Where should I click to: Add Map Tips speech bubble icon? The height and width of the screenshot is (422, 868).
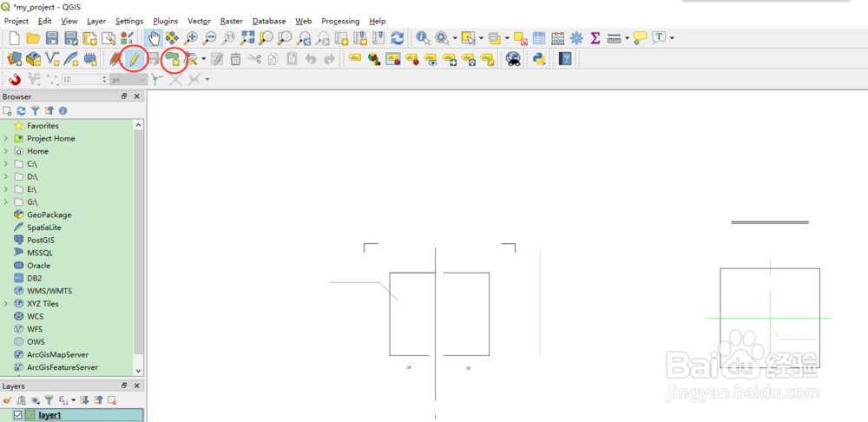click(641, 37)
